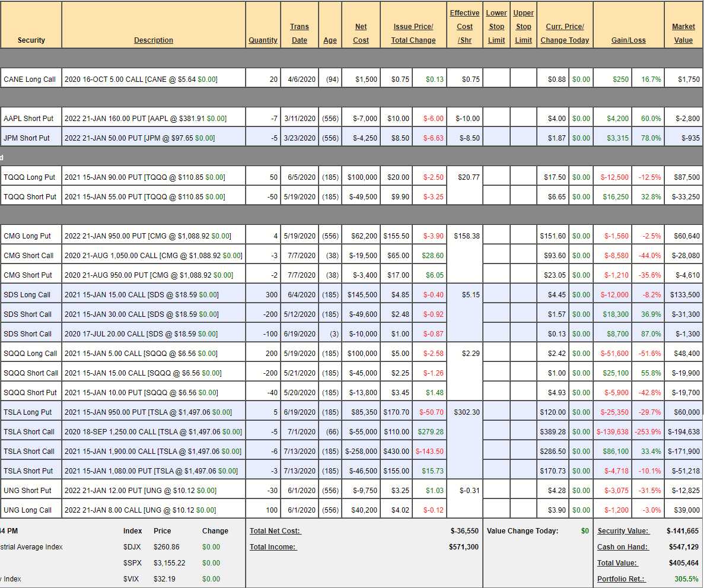Click Upper Stop Limit cell for UNG Long Call

point(523,510)
